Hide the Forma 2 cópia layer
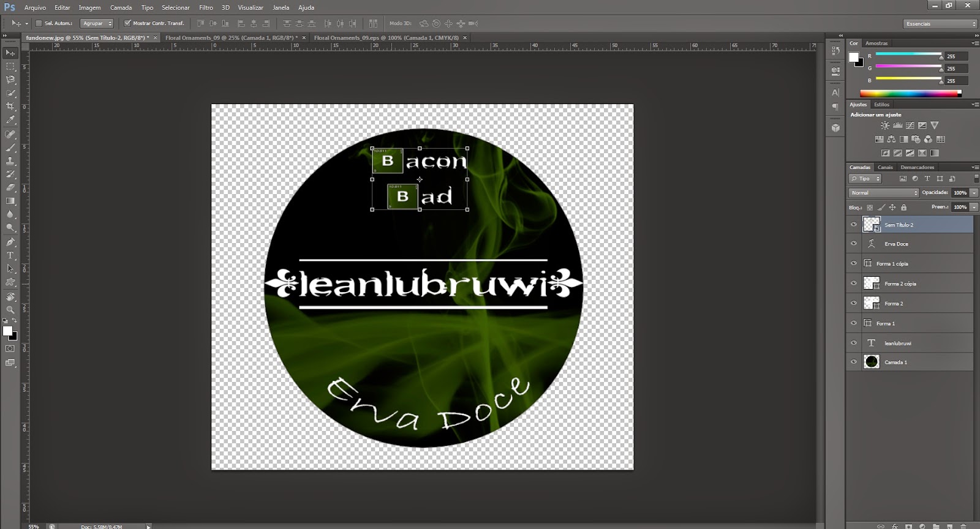The height and width of the screenshot is (529, 980). point(854,283)
